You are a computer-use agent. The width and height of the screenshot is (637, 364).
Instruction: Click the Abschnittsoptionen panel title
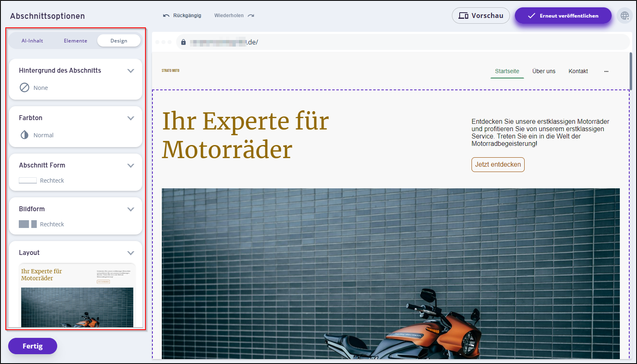pyautogui.click(x=47, y=16)
